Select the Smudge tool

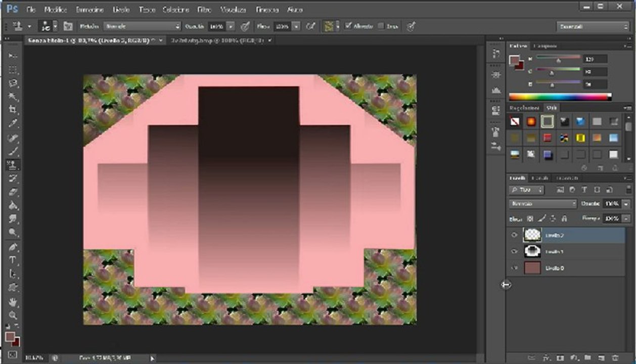tap(13, 219)
